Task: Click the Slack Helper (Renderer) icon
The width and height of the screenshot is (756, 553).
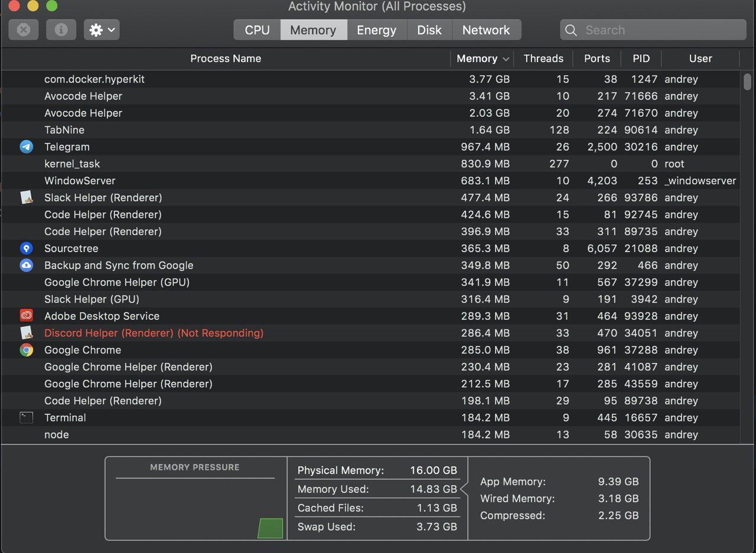Action: click(26, 198)
